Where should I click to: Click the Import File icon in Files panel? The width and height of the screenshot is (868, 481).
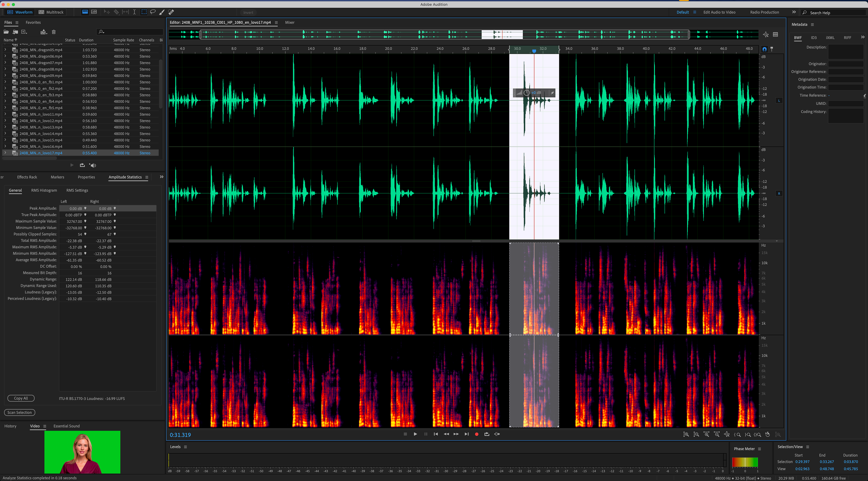point(15,32)
